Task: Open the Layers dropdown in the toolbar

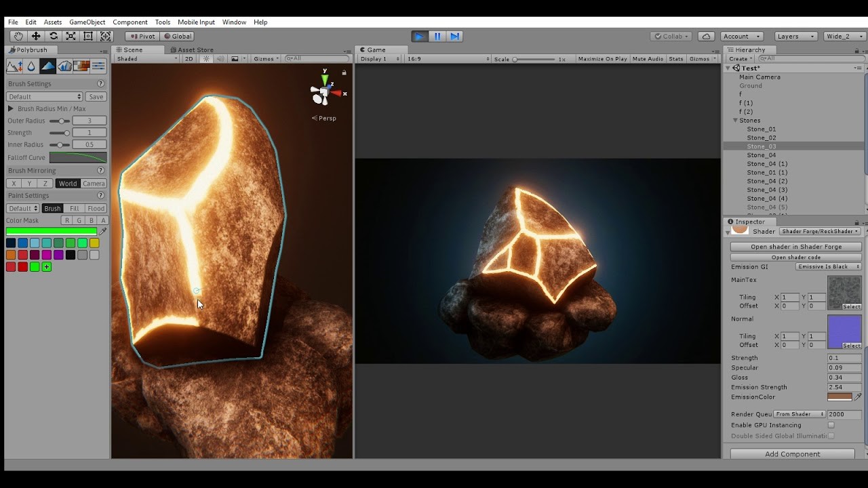Action: click(796, 36)
